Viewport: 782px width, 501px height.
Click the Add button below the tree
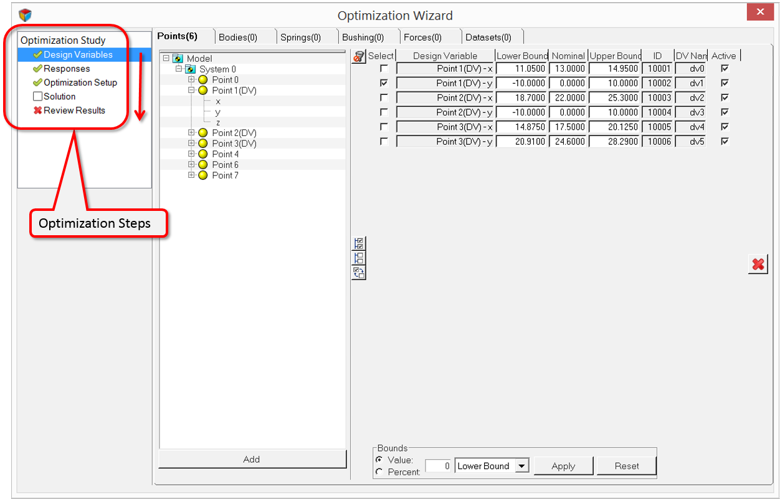[252, 459]
